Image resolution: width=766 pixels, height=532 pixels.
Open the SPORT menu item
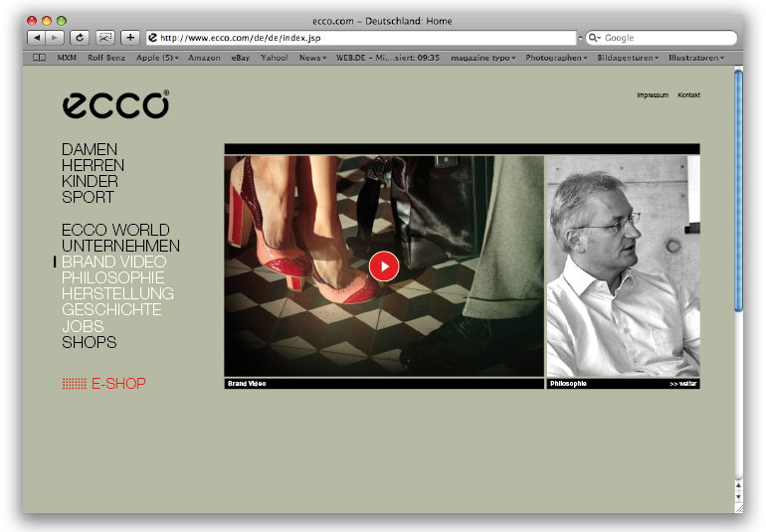88,197
